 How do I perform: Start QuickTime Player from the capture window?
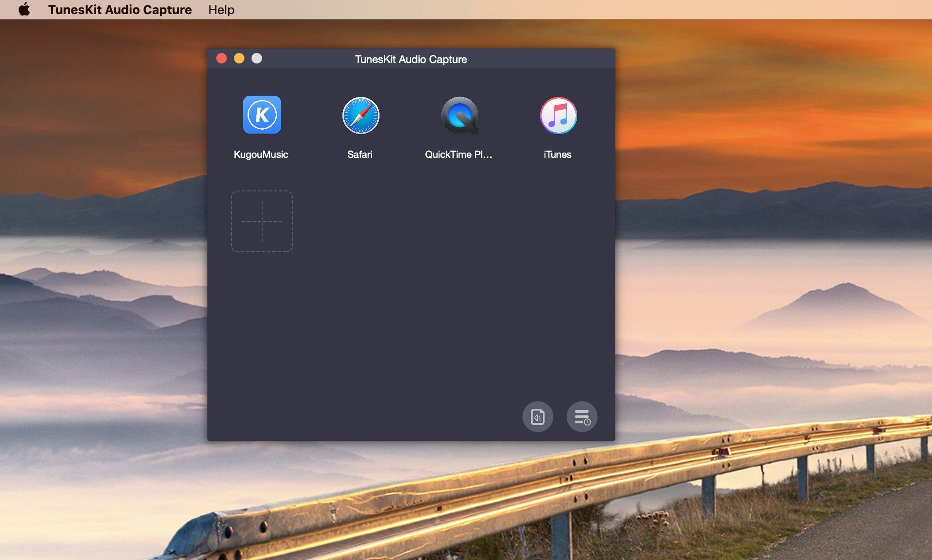[459, 115]
